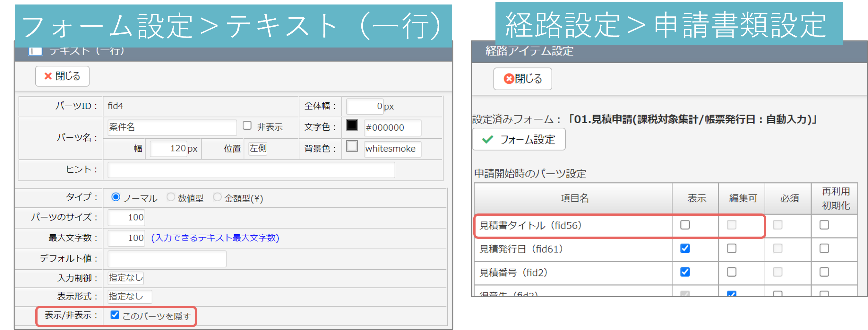The width and height of the screenshot is (868, 330).
Task: Check 必須 for 見積発行日 (fid61)
Action: point(778,248)
